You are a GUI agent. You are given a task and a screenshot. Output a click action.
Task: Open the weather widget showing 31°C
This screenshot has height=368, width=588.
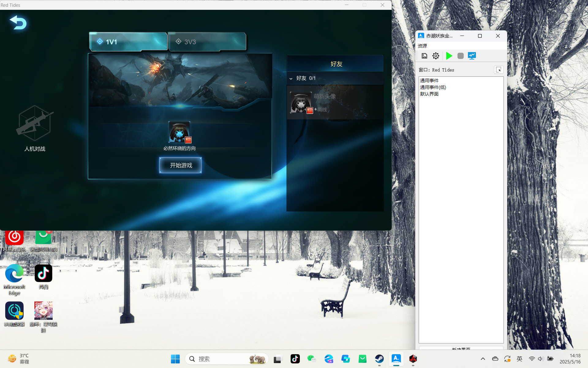coord(18,359)
